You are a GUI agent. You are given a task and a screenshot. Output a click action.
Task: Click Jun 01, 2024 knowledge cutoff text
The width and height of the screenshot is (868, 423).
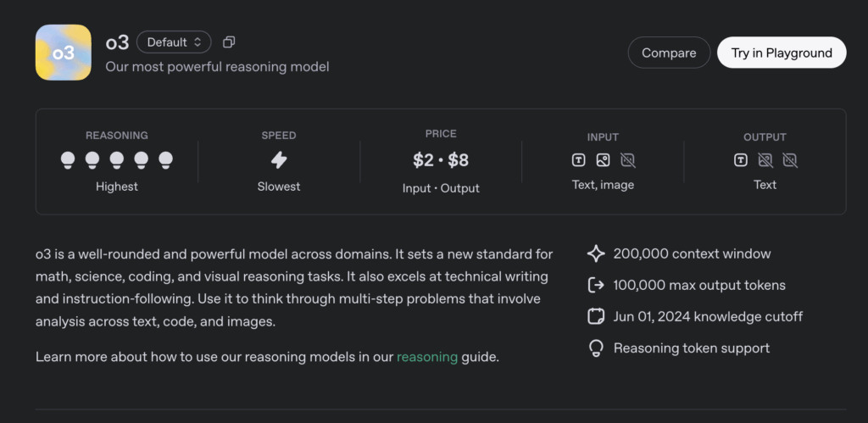point(708,317)
